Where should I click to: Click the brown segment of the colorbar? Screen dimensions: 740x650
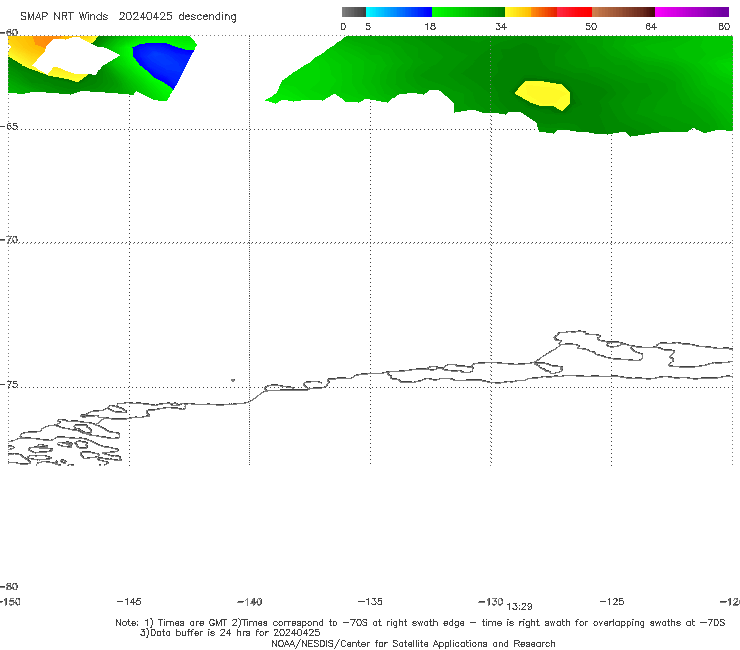623,12
